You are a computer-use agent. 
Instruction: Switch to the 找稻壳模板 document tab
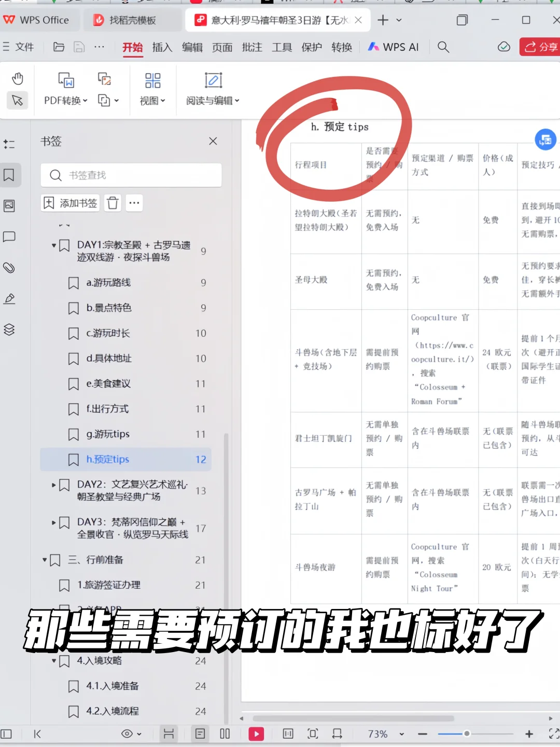132,20
